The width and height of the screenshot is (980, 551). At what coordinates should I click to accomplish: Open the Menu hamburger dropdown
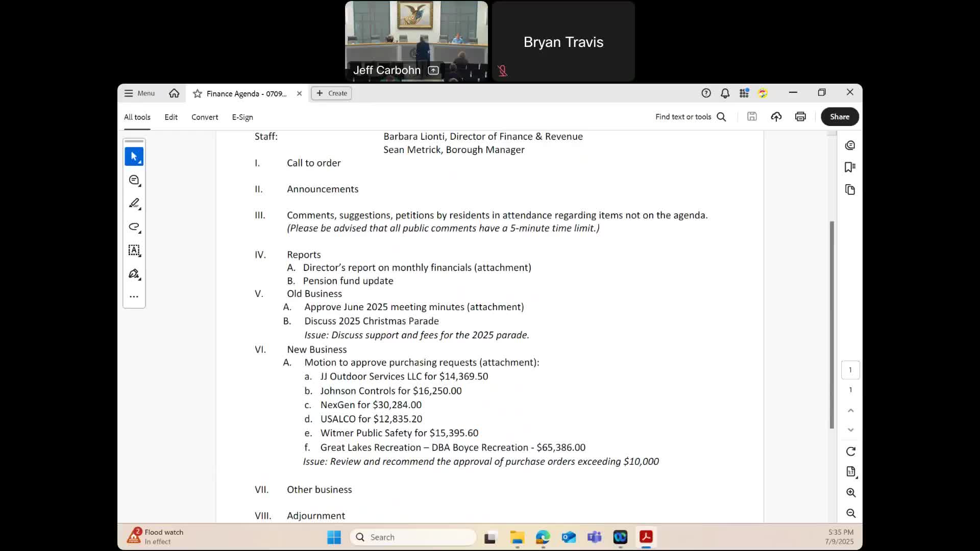tap(139, 93)
